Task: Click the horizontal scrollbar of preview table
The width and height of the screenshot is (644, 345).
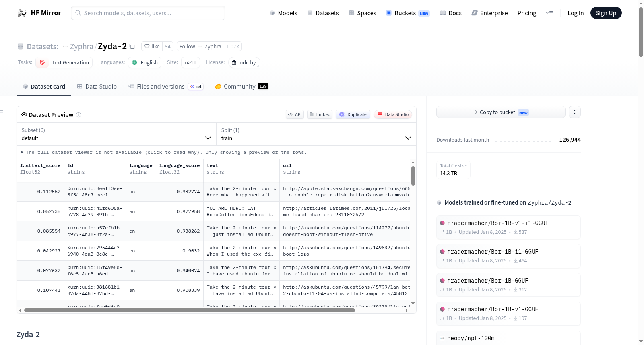Action: [190, 310]
